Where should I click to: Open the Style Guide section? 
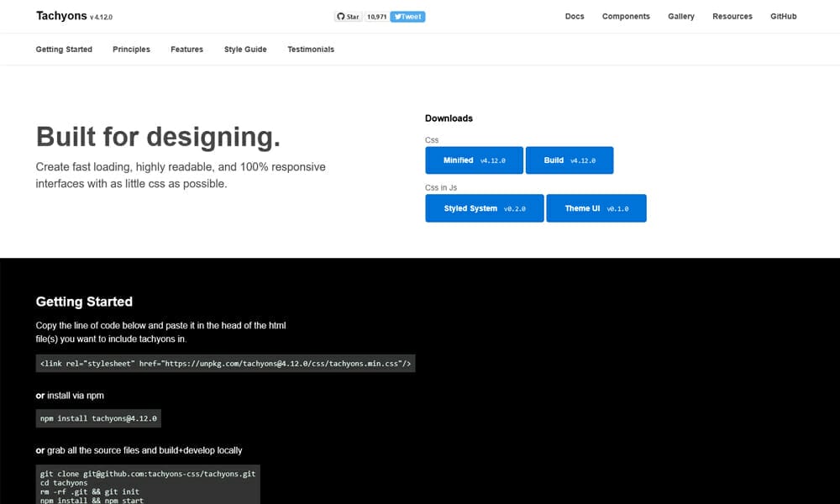(x=245, y=50)
